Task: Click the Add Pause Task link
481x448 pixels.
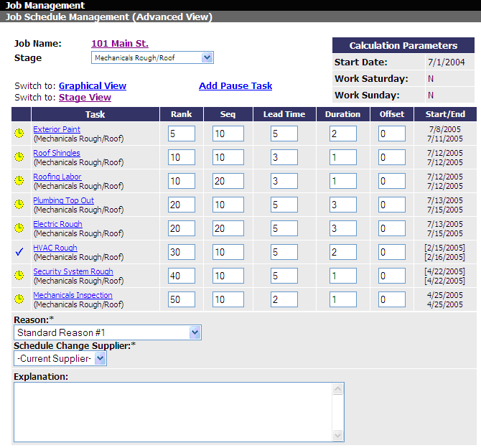Action: pyautogui.click(x=235, y=86)
